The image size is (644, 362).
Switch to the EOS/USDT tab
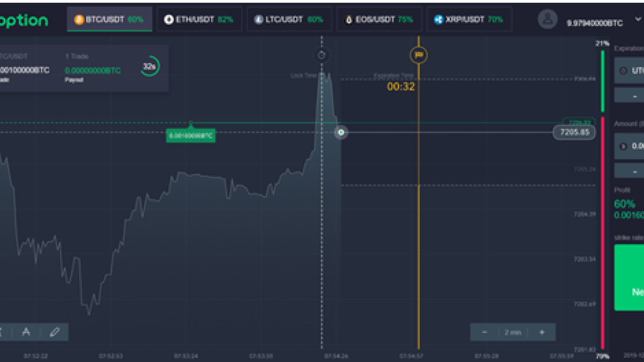click(x=379, y=19)
